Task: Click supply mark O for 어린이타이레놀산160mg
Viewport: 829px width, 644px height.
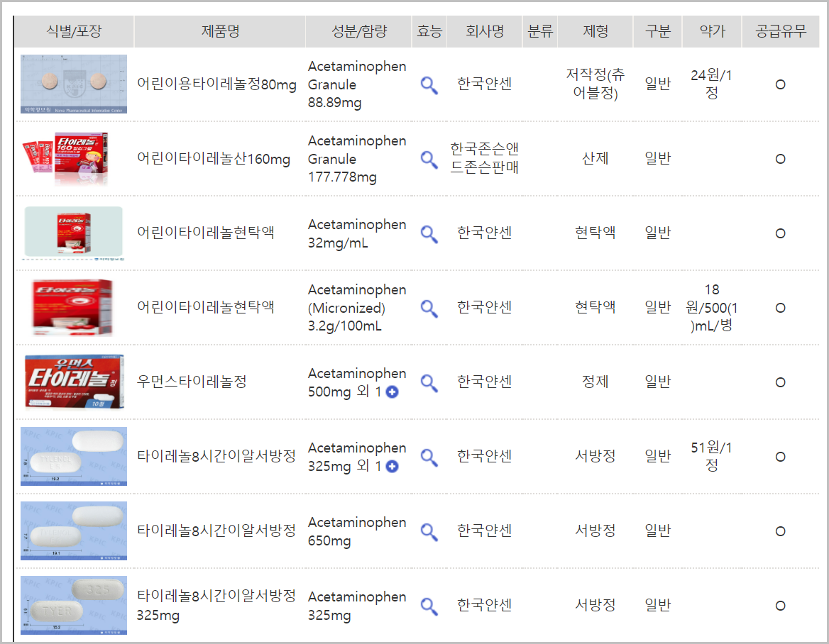Action: coord(780,159)
